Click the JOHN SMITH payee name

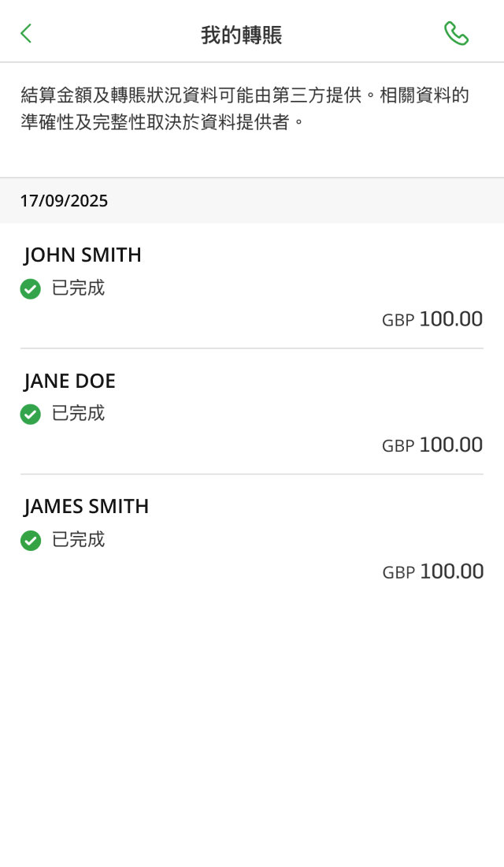pyautogui.click(x=83, y=255)
